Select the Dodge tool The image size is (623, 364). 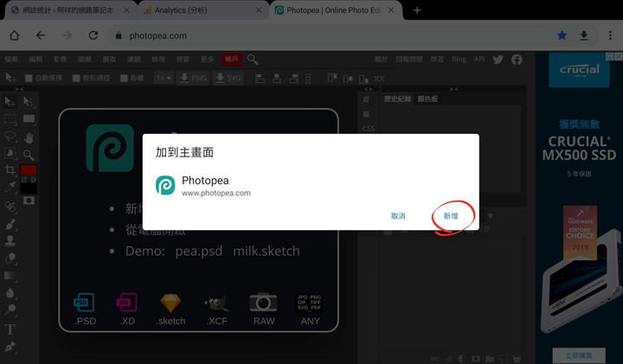[10, 310]
